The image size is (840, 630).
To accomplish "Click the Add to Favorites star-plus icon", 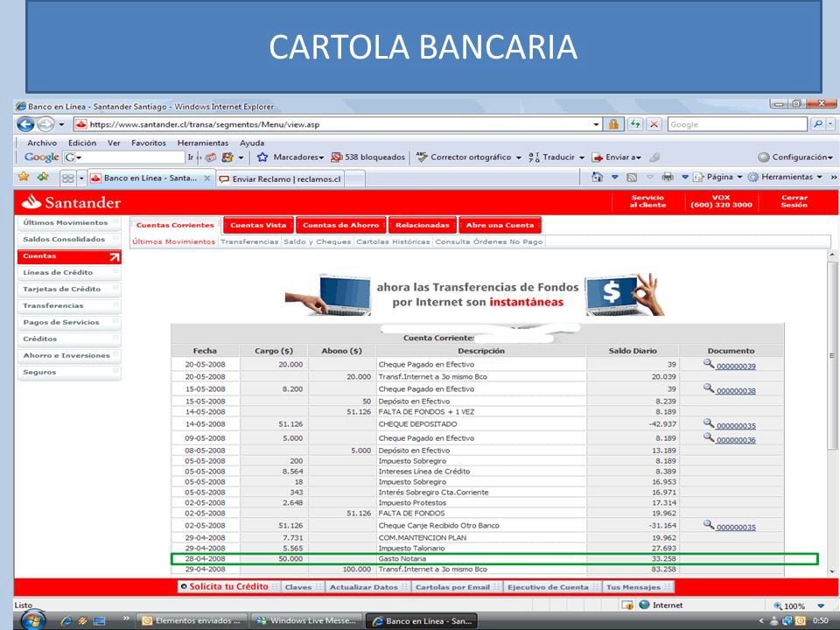I will [x=43, y=177].
